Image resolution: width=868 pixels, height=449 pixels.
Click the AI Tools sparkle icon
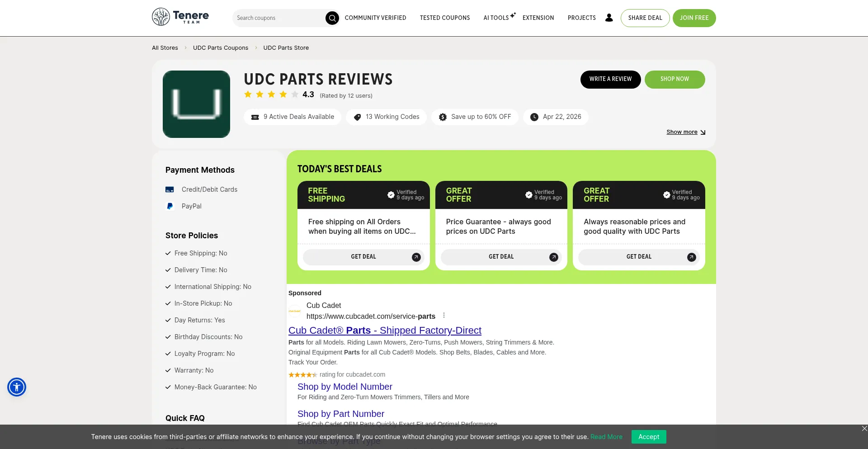[513, 15]
